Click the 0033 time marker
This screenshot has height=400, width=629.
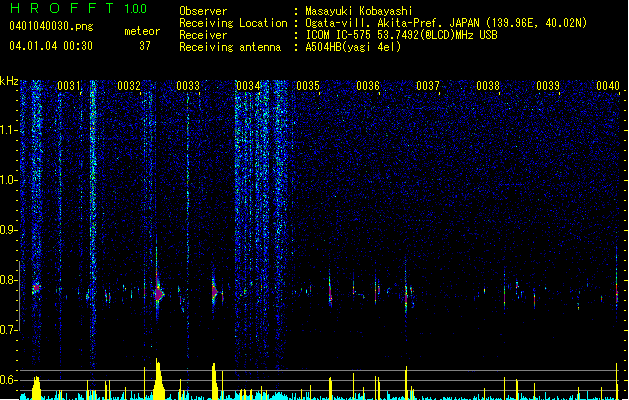pyautogui.click(x=188, y=86)
